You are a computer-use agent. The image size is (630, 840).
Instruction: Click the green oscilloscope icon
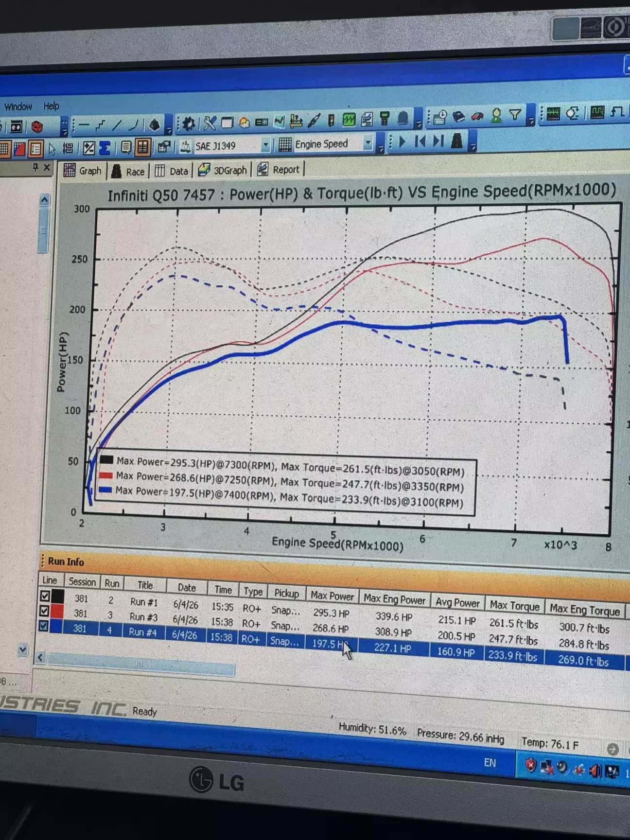[349, 120]
